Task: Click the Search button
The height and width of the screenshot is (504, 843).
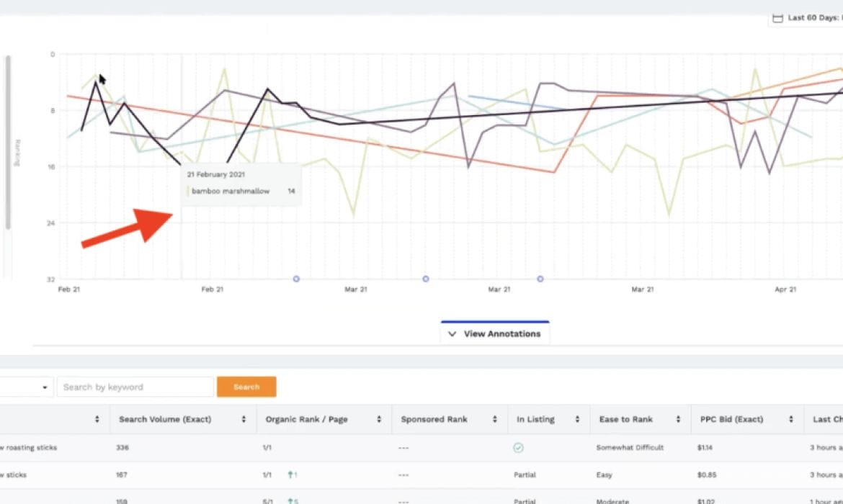Action: [246, 387]
